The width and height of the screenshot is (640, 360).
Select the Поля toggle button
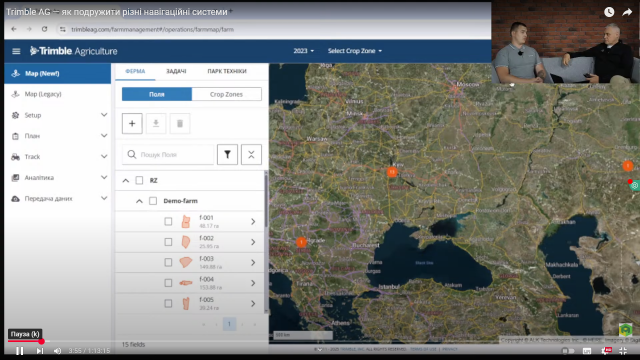[x=157, y=94]
